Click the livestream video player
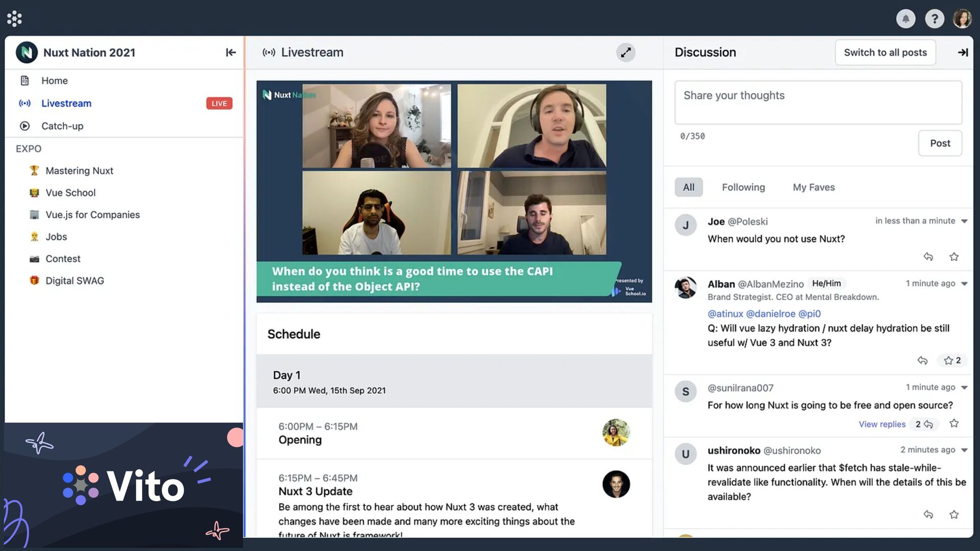Viewport: 980px width, 551px height. (x=454, y=191)
